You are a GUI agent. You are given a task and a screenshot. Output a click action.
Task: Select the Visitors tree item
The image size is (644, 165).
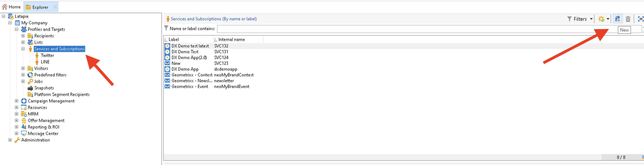(41, 68)
